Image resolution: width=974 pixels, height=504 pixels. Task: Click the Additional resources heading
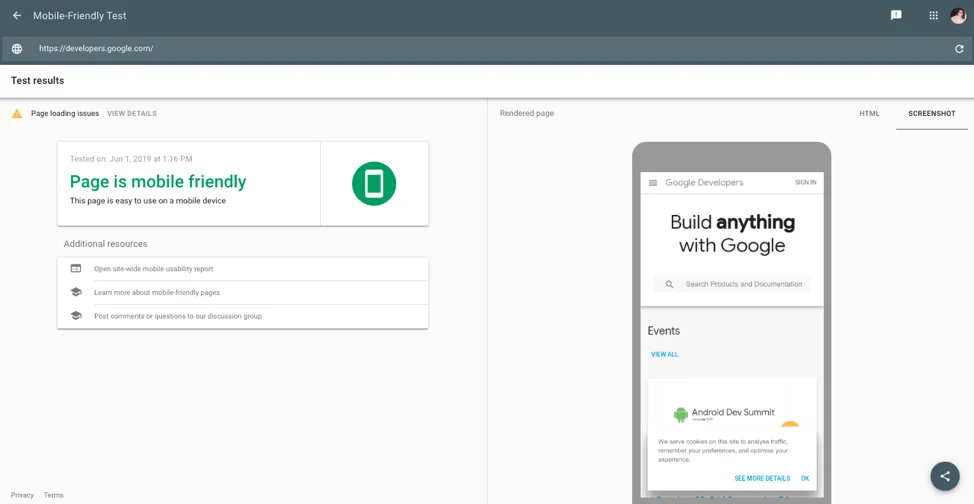coord(105,244)
